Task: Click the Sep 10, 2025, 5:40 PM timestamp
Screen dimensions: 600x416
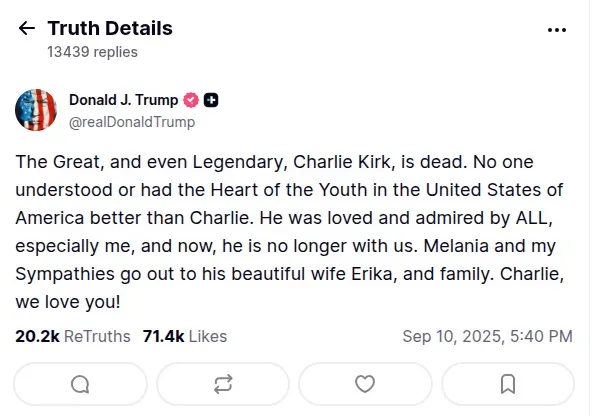Action: click(487, 336)
